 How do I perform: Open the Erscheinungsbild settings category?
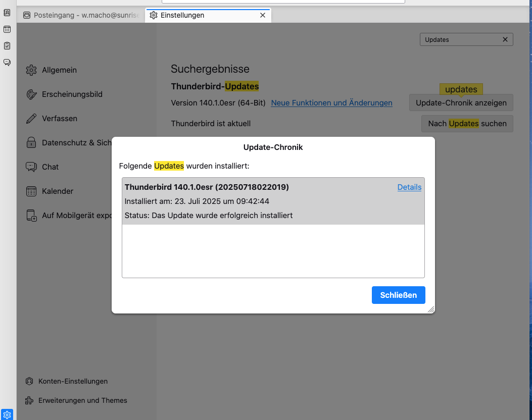[65, 94]
